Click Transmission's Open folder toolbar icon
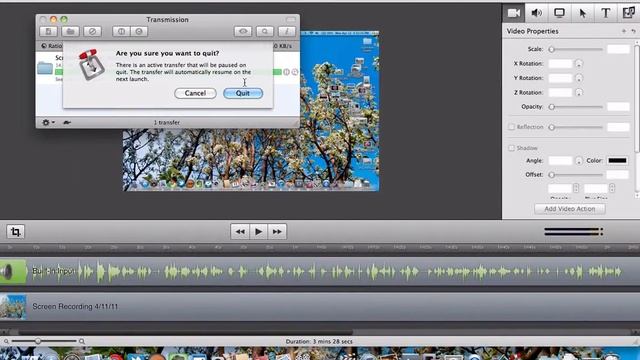The height and width of the screenshot is (360, 640). 70,31
